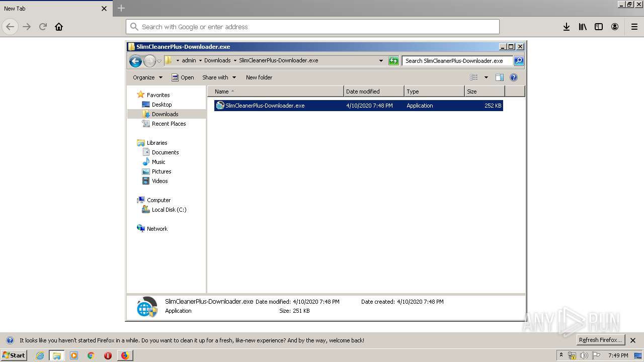Click the Explorer Back arrow button
Image resolution: width=644 pixels, height=362 pixels.
point(135,61)
